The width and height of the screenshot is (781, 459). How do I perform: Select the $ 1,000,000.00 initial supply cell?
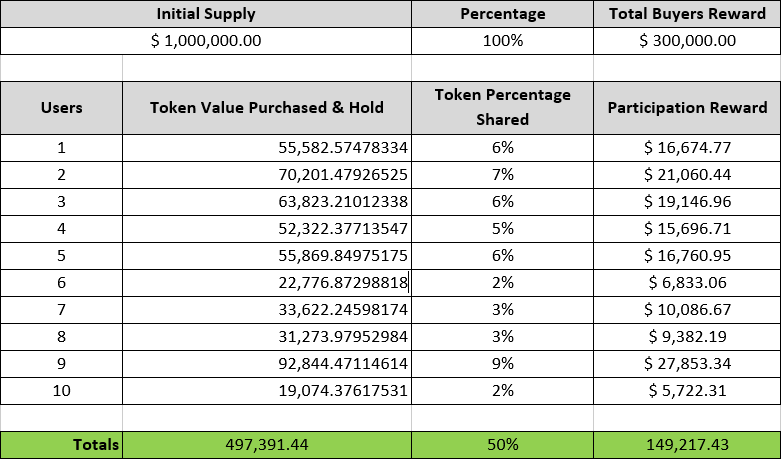tap(206, 41)
